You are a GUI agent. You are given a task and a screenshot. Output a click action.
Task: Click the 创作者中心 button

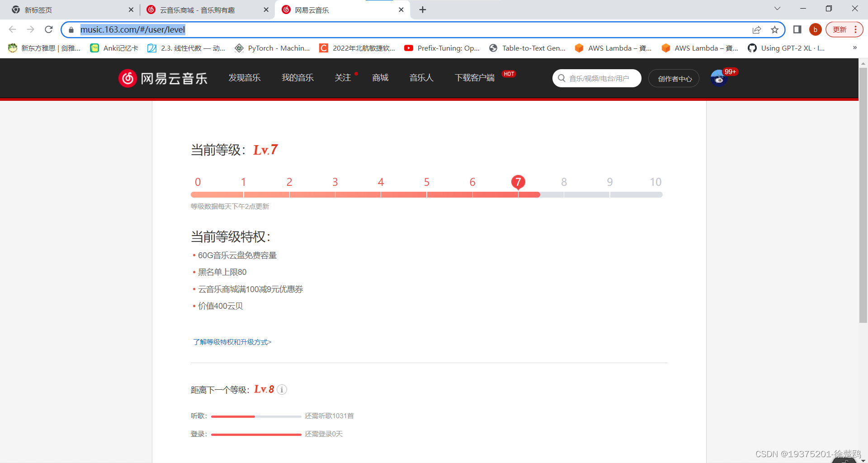[674, 79]
